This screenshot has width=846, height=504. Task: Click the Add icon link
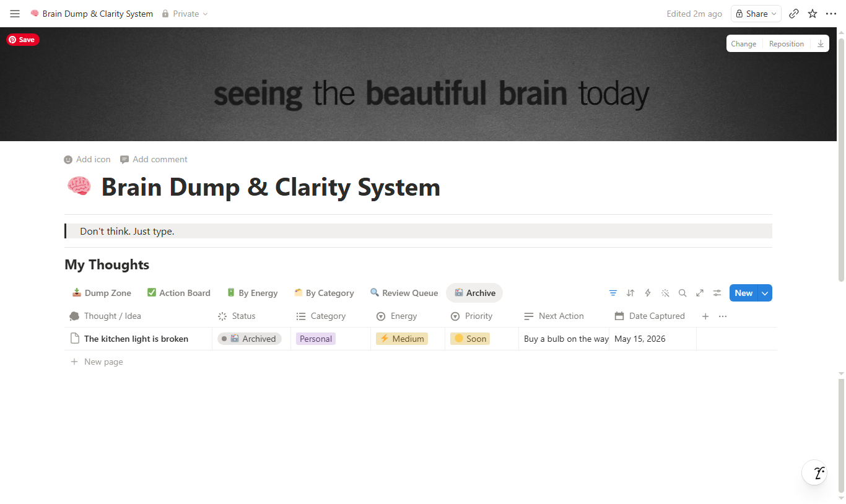pos(87,159)
